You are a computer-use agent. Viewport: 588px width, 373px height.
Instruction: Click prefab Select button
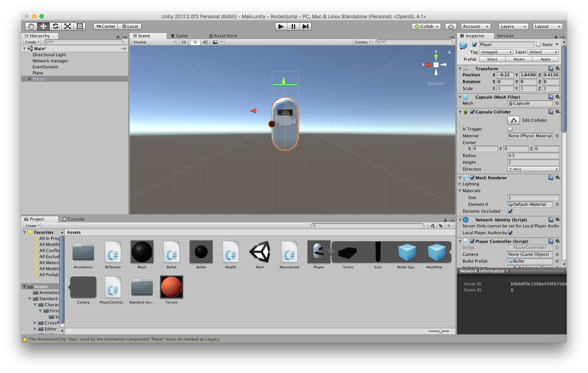(492, 59)
